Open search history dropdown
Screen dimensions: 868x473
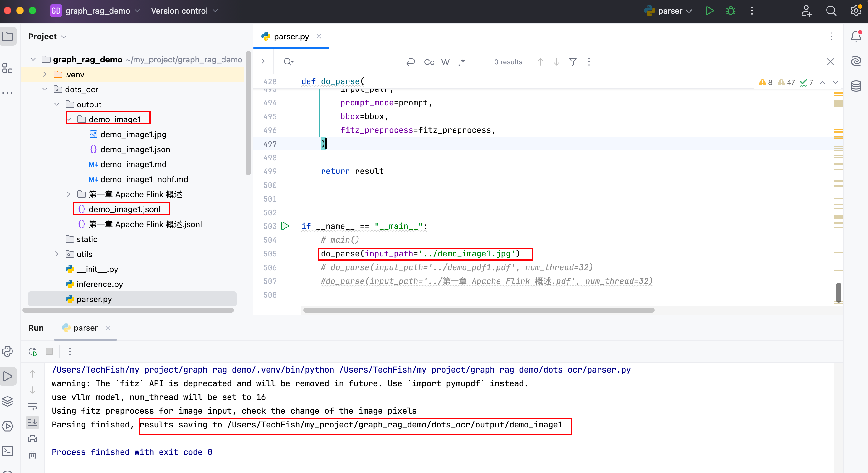[289, 62]
